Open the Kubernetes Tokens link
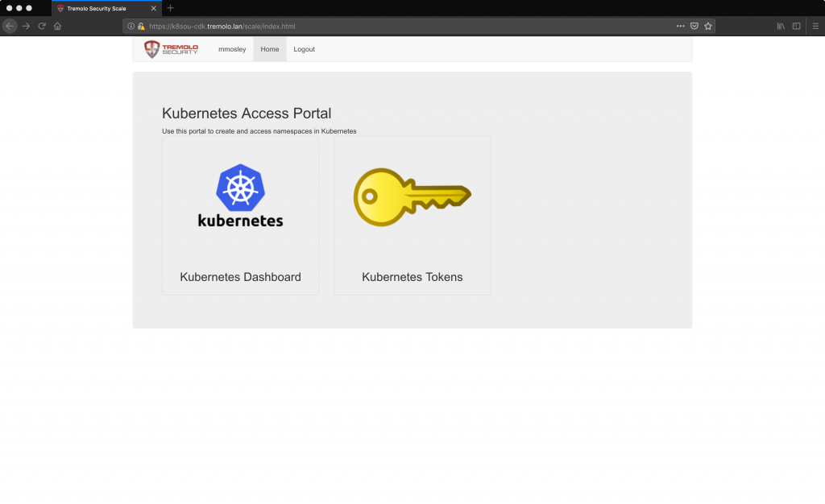The width and height of the screenshot is (825, 504). [x=412, y=277]
